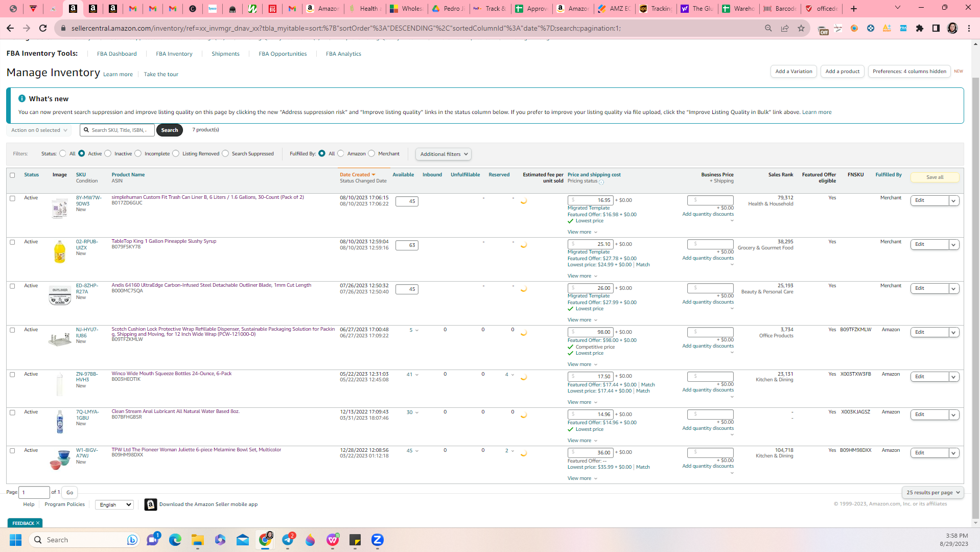This screenshot has width=980, height=552.
Task: Click the pricing status info icon
Action: (601, 182)
